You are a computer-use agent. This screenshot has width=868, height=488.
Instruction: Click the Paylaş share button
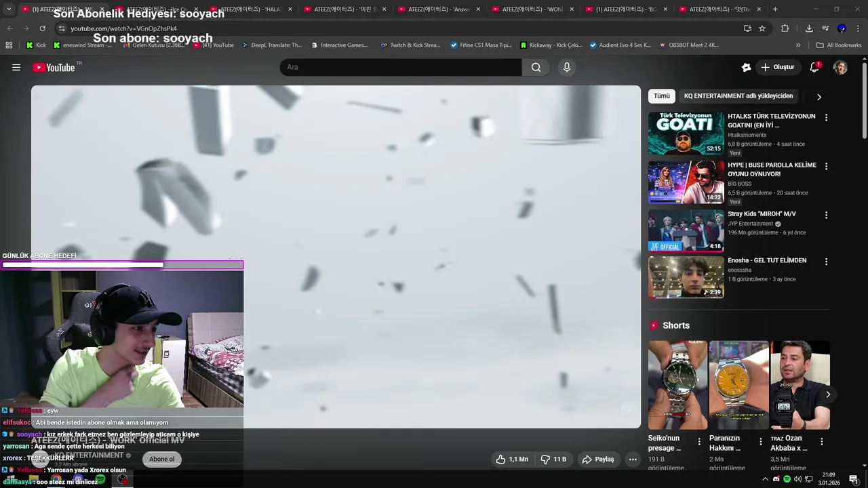tap(598, 459)
